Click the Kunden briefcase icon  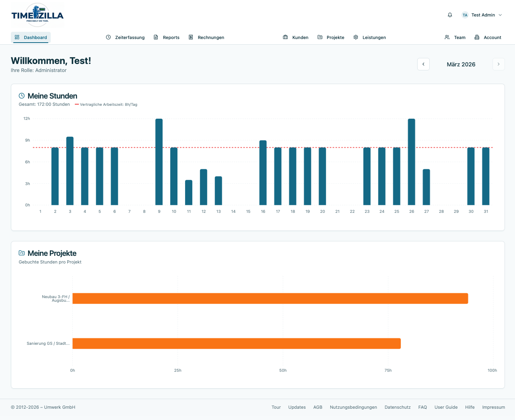[x=285, y=37]
